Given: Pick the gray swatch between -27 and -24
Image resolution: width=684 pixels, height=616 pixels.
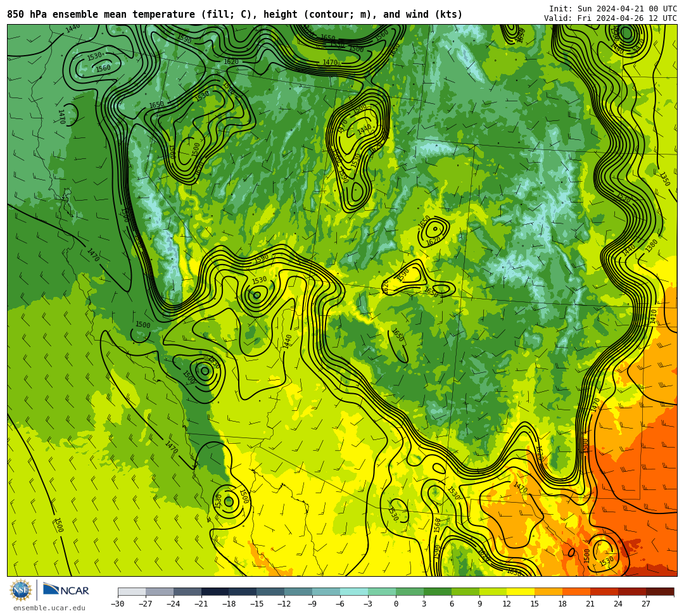Looking at the screenshot, I should point(160,591).
